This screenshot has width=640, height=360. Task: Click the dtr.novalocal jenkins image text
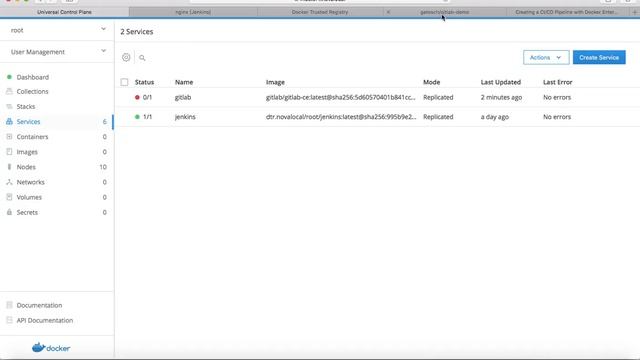point(341,117)
